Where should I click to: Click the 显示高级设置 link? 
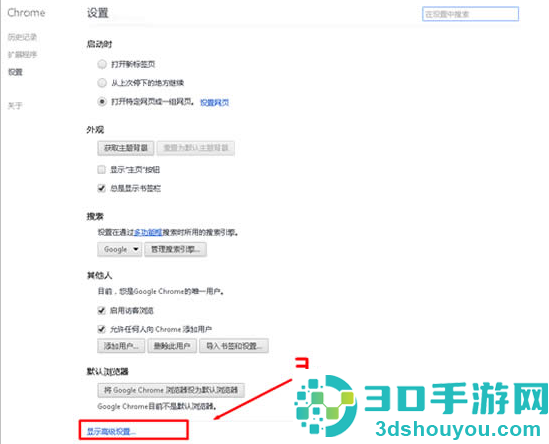click(x=111, y=431)
